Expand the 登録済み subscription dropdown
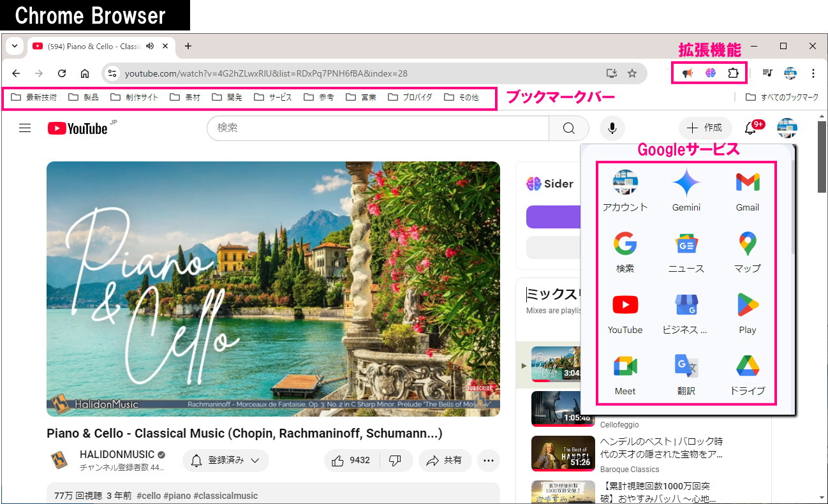 pyautogui.click(x=226, y=460)
